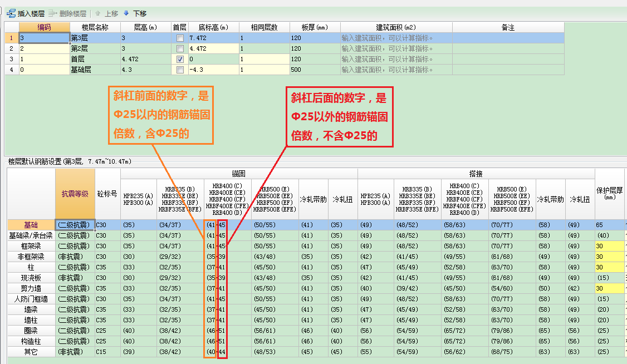The width and height of the screenshot is (627, 364).
Task: Click 建筑面积 input of 基础层 row
Action: [396, 70]
